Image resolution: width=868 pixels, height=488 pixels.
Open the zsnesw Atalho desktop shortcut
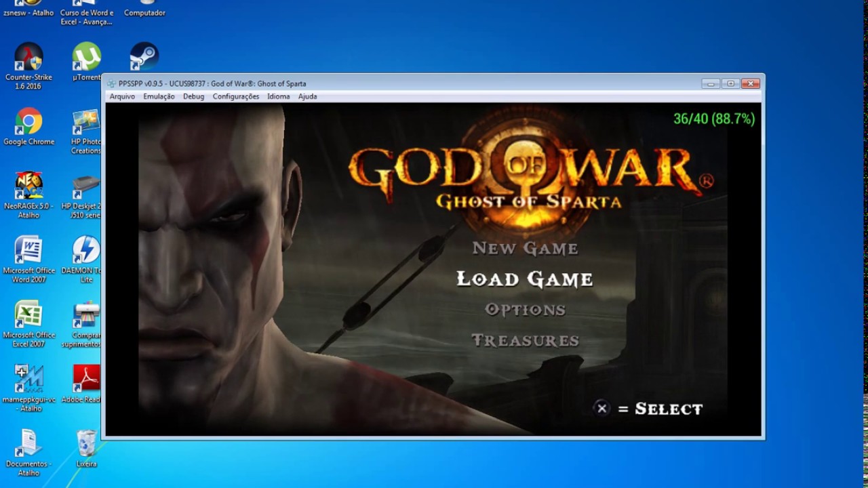tap(28, 8)
